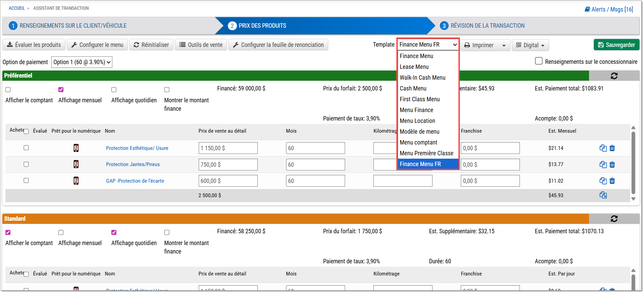Click digital-ready phone icon for Protection Esthétique

76,148
